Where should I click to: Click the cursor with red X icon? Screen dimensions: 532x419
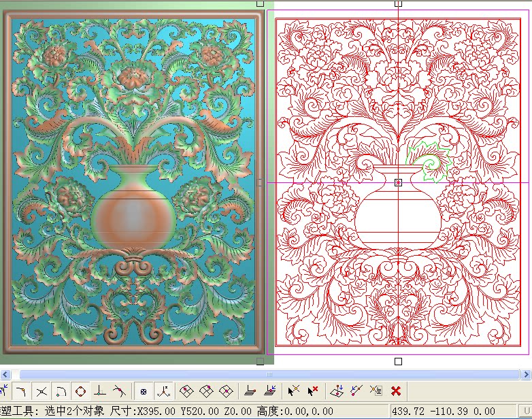312,391
